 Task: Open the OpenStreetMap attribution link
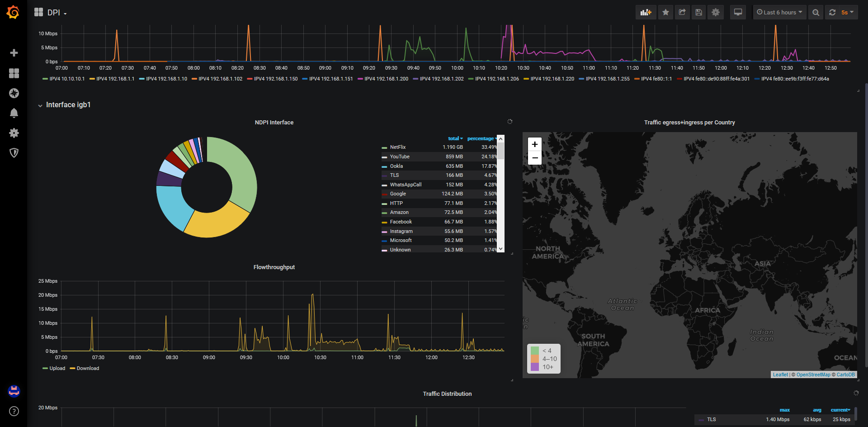coord(813,375)
